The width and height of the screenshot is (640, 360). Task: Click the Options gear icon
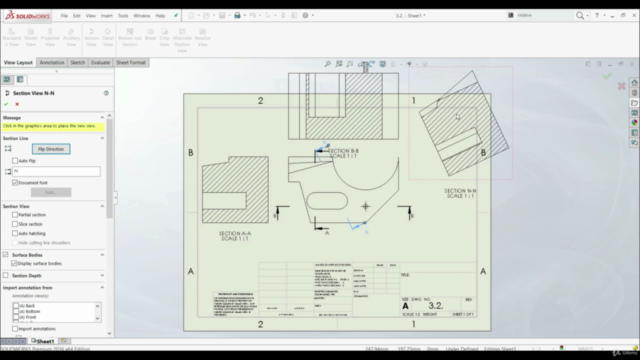pos(305,16)
